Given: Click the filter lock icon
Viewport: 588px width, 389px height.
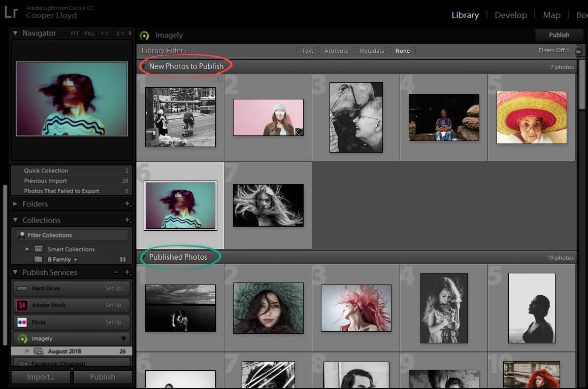Looking at the screenshot, I should click(x=579, y=50).
